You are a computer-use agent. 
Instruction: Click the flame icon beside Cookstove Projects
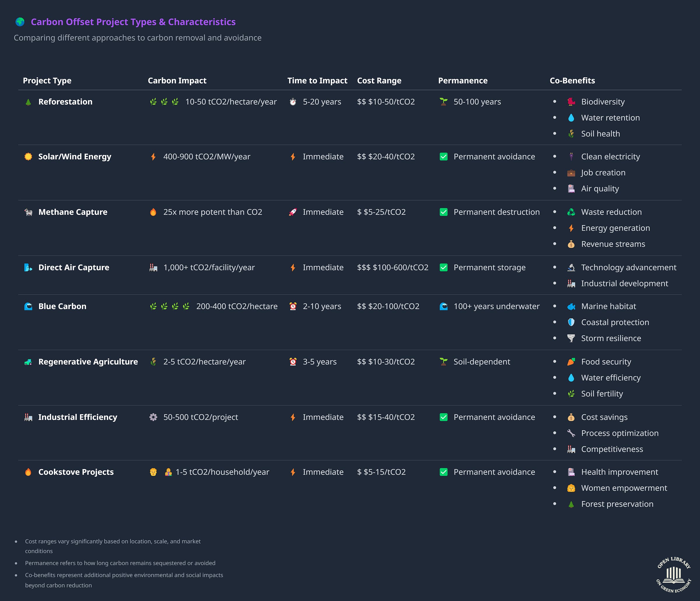tap(28, 472)
